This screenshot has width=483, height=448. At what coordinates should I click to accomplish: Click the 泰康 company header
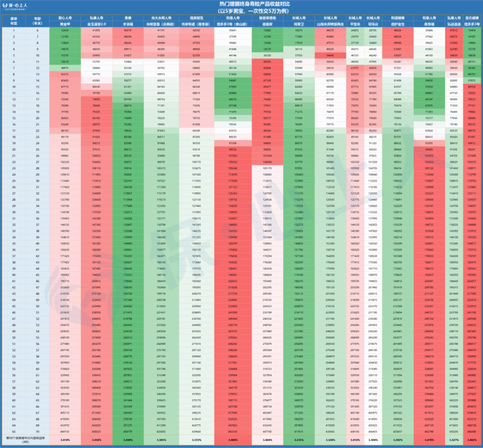(128, 18)
